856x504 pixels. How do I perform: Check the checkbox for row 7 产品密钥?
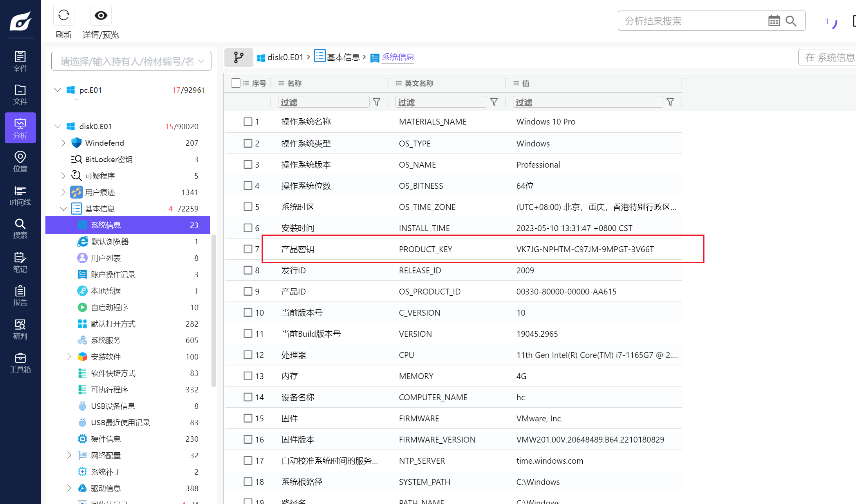point(248,249)
